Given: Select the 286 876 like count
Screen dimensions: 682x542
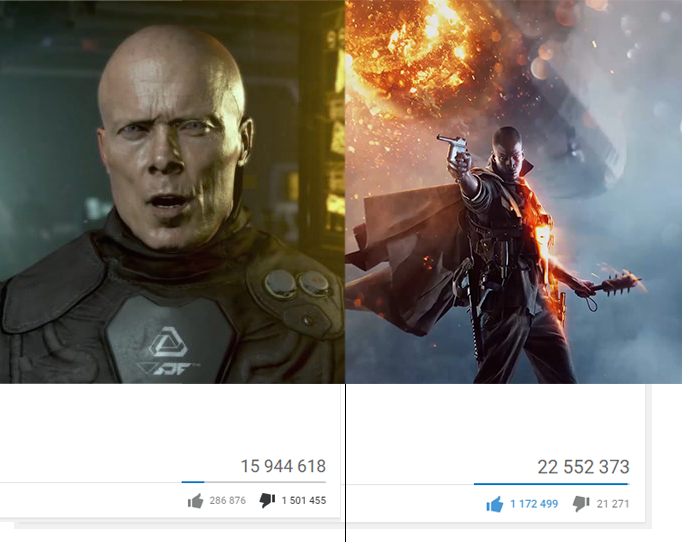Looking at the screenshot, I should click(x=227, y=501).
